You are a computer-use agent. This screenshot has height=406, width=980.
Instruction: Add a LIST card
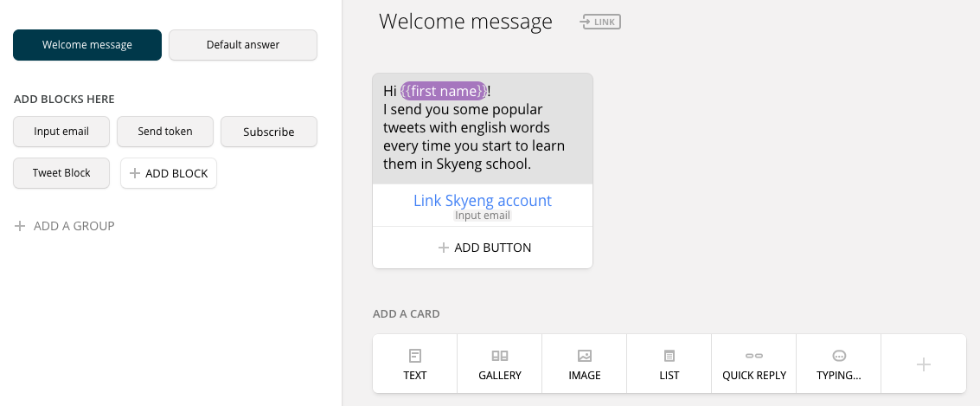click(x=669, y=364)
